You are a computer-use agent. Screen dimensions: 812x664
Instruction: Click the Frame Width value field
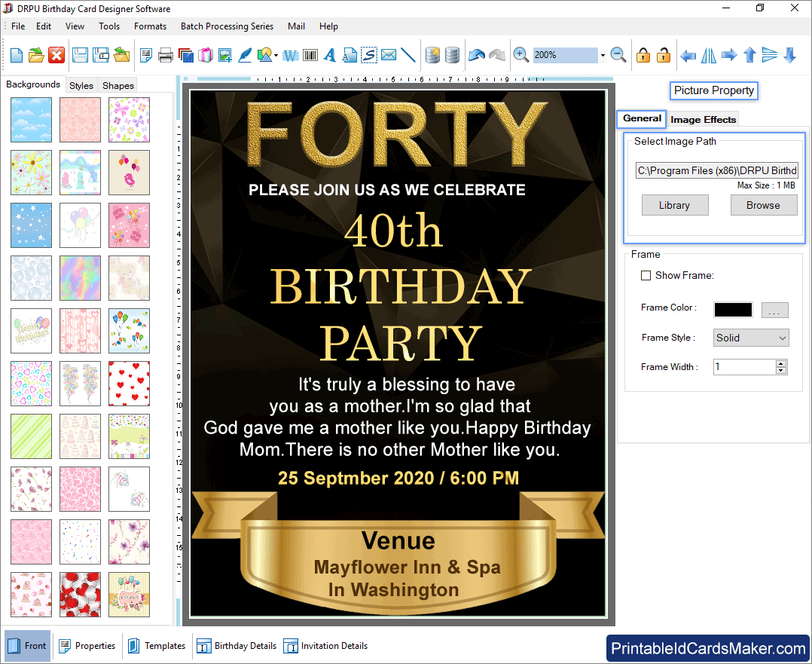pyautogui.click(x=744, y=367)
